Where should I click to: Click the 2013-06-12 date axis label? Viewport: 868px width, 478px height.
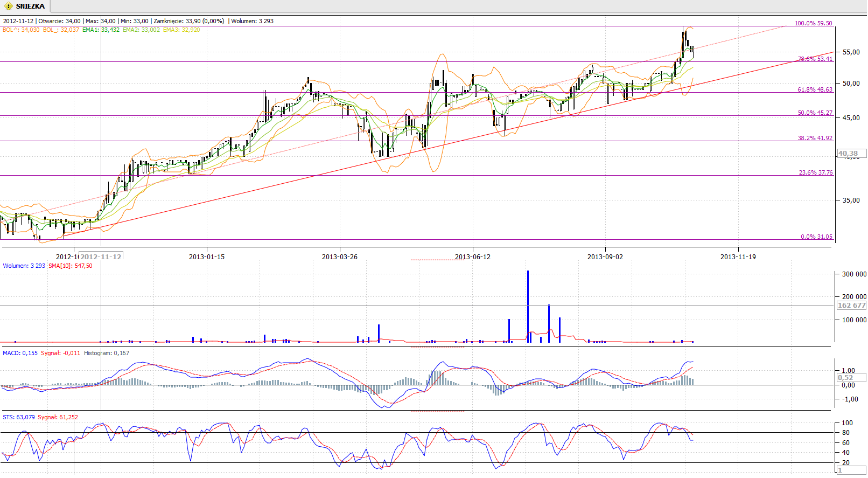point(473,257)
